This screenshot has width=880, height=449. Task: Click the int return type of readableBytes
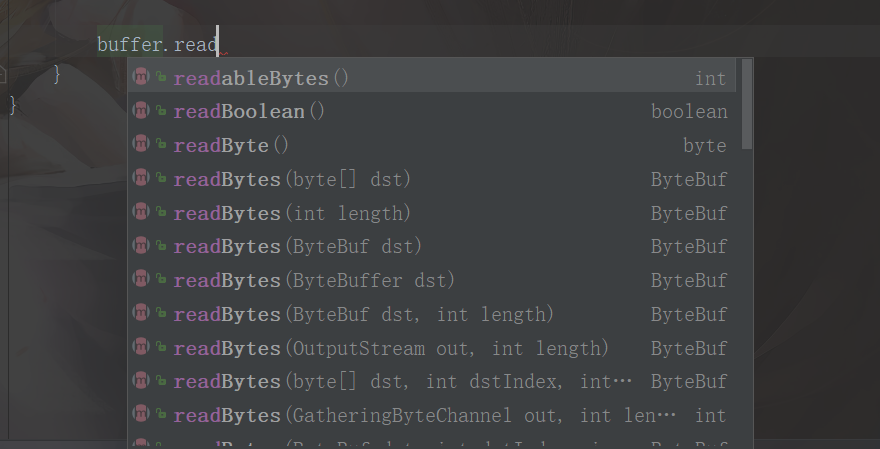711,78
